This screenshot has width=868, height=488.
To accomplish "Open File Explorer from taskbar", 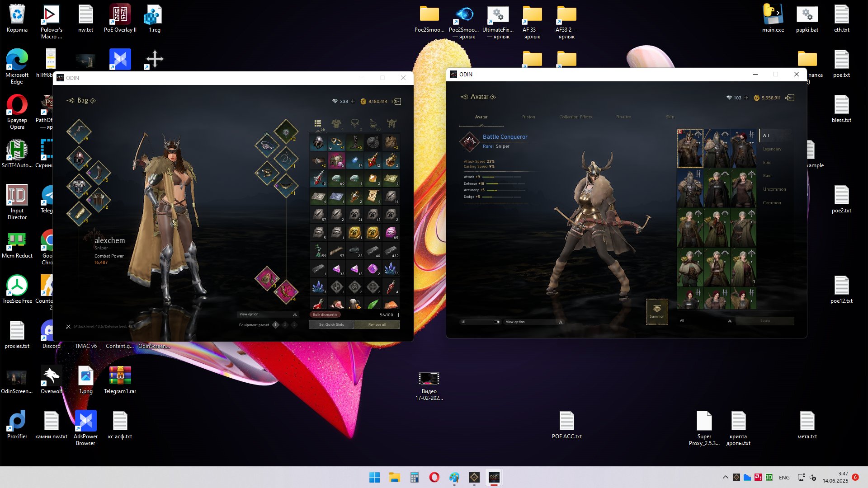I will 394,478.
